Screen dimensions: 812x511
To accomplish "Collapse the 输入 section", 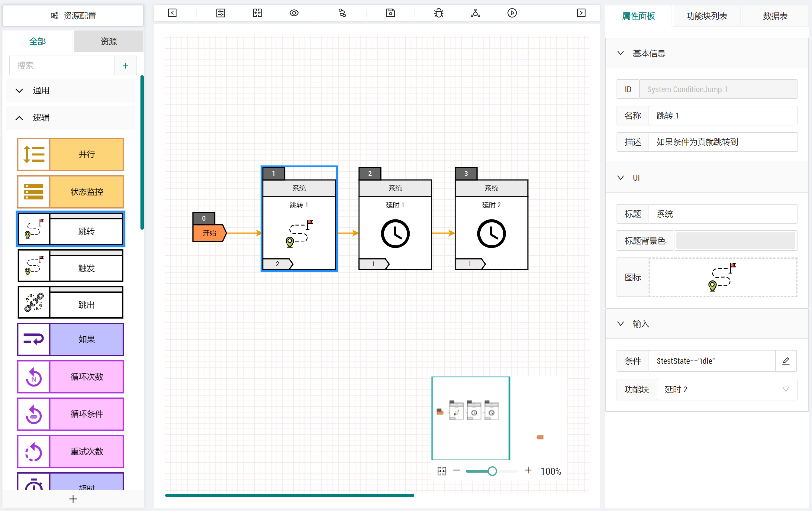I will (707, 324).
